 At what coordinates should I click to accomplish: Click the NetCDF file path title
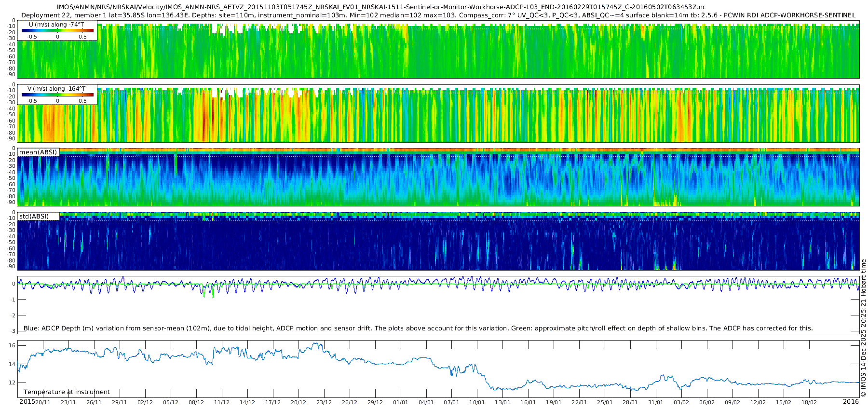pyautogui.click(x=381, y=7)
